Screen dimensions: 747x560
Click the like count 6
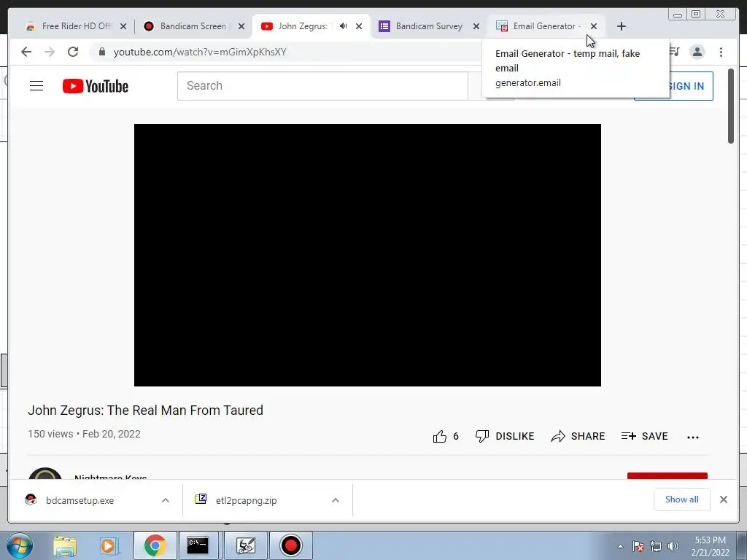point(456,436)
